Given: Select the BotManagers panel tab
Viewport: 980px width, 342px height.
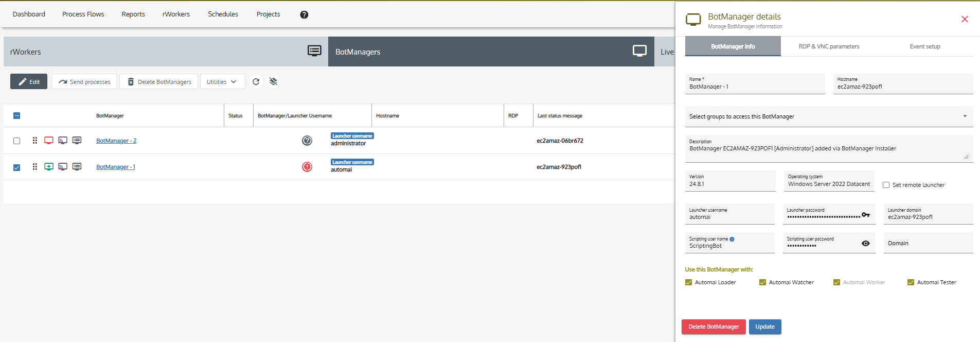Looking at the screenshot, I should click(x=491, y=52).
